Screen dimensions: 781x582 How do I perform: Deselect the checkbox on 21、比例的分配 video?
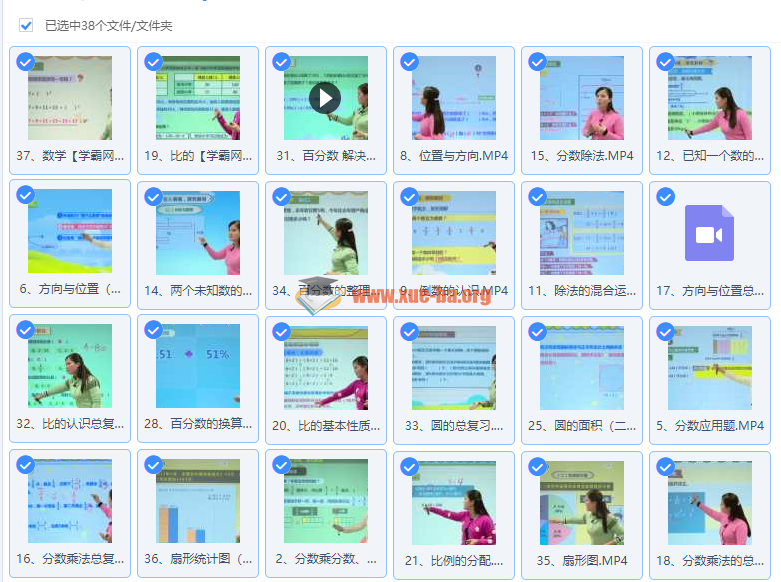409,465
